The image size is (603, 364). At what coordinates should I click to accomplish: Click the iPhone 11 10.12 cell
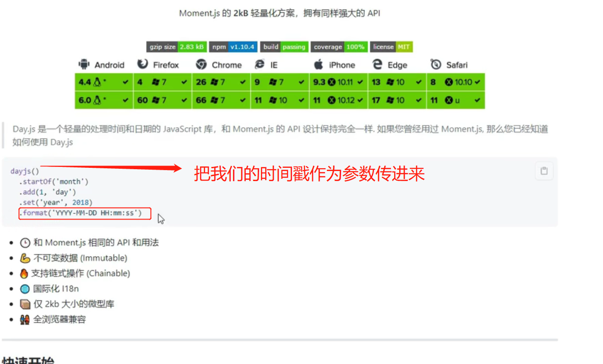(x=338, y=100)
